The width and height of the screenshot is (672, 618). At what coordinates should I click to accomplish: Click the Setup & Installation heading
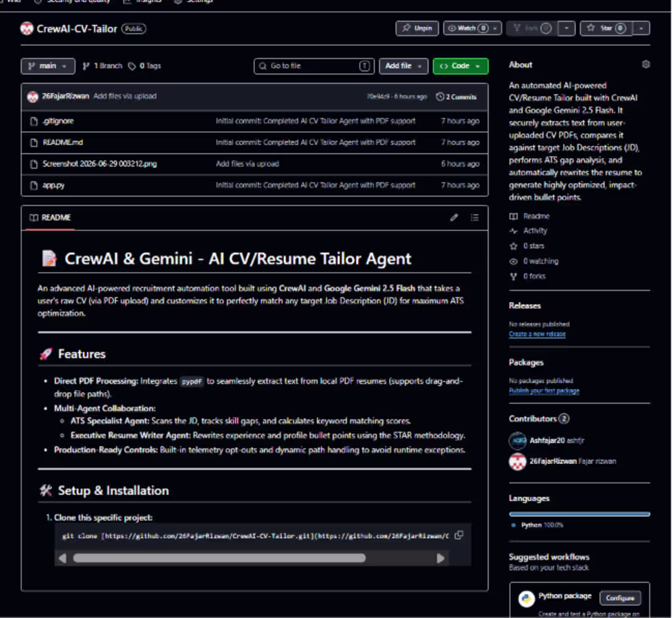pyautogui.click(x=113, y=490)
